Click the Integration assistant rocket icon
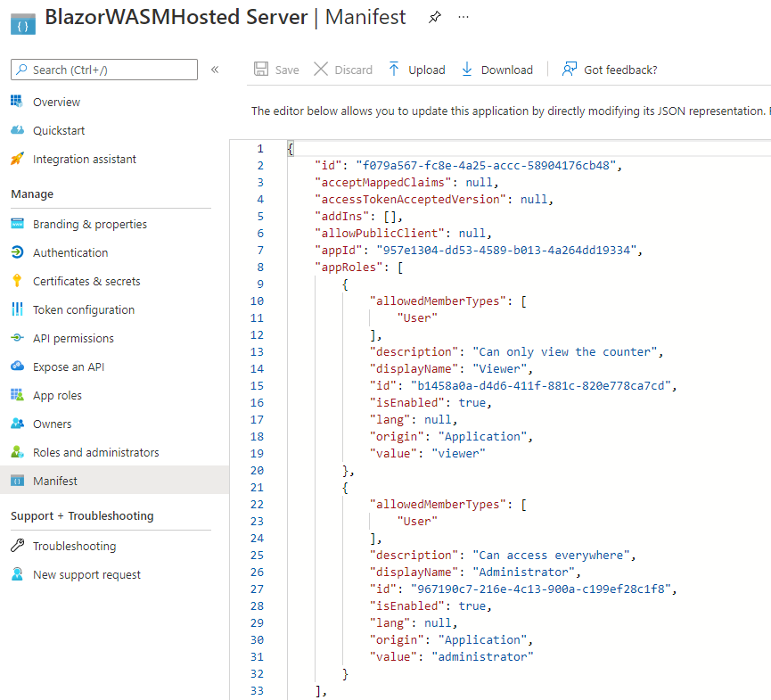Viewport: 771px width, 700px height. 17,159
